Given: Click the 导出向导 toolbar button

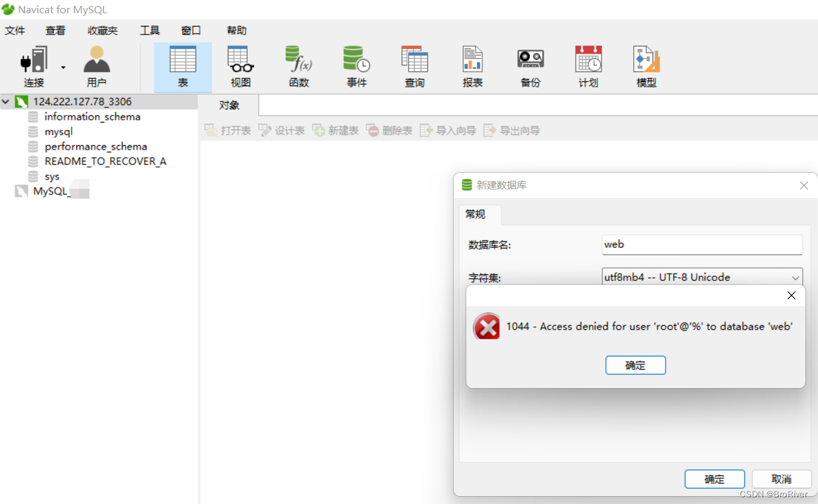Looking at the screenshot, I should coord(511,130).
